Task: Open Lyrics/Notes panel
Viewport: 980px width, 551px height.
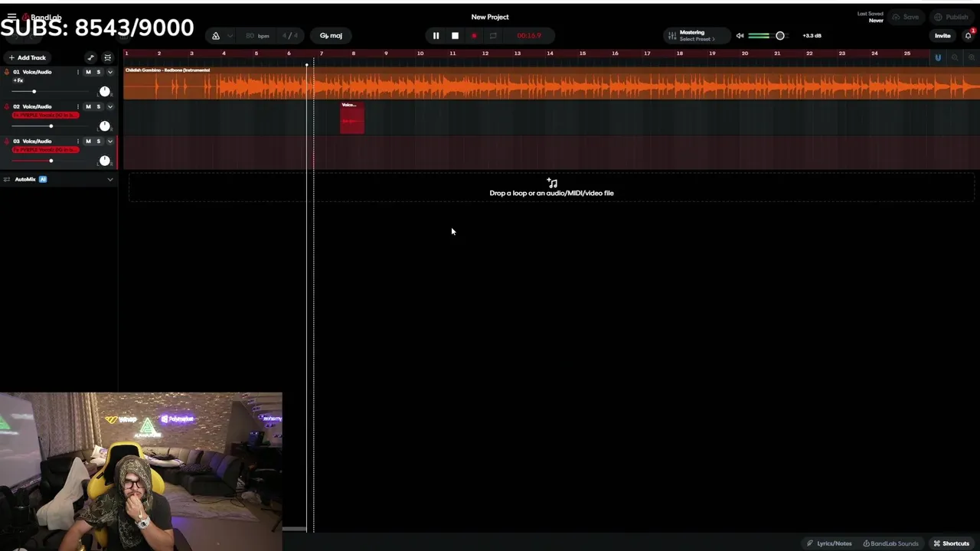Action: tap(829, 543)
